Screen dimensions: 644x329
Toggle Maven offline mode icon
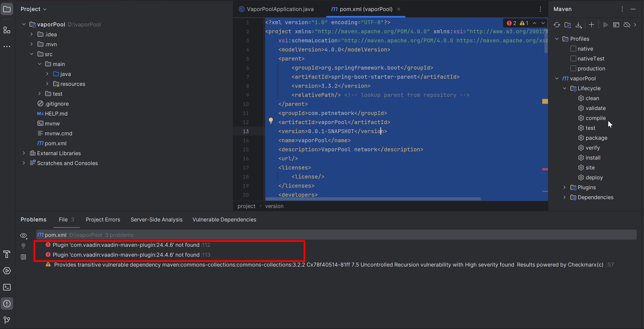coord(627,25)
